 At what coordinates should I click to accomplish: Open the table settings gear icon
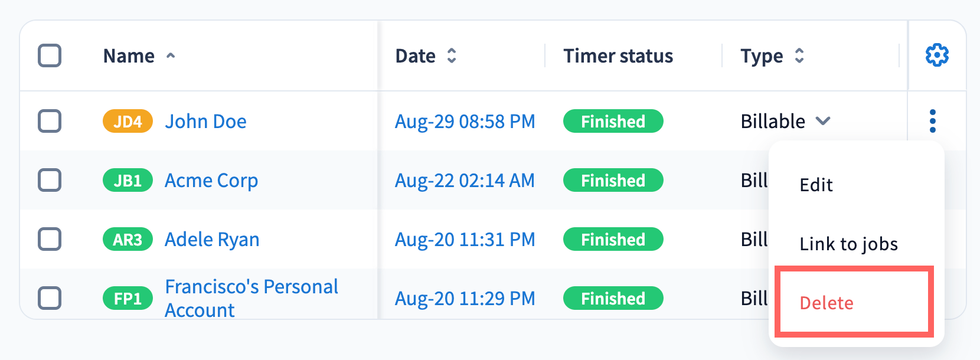937,55
